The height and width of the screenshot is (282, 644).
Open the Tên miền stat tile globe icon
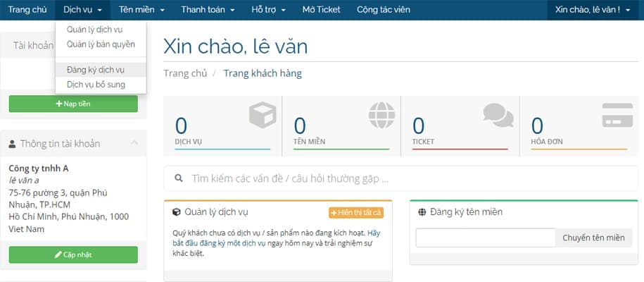[381, 115]
